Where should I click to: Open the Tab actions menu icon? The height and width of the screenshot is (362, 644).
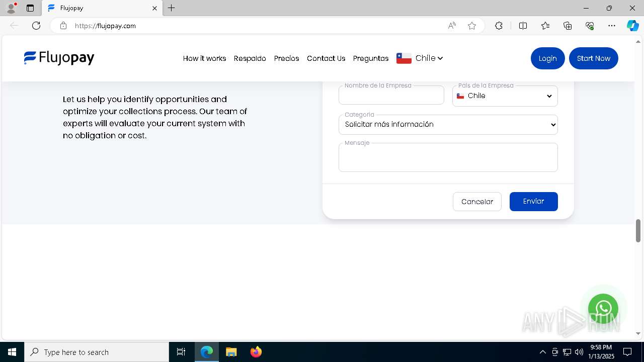pyautogui.click(x=30, y=8)
